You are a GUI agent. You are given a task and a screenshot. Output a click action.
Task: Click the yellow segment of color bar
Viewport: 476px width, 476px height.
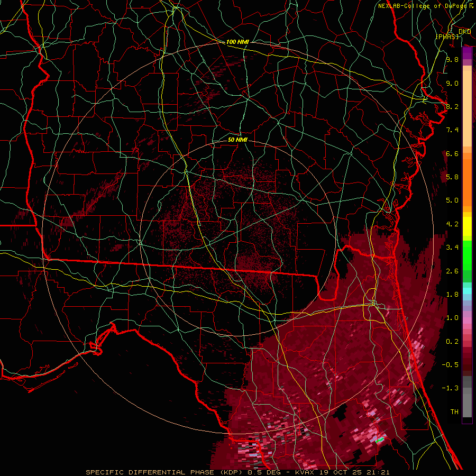tap(467, 226)
